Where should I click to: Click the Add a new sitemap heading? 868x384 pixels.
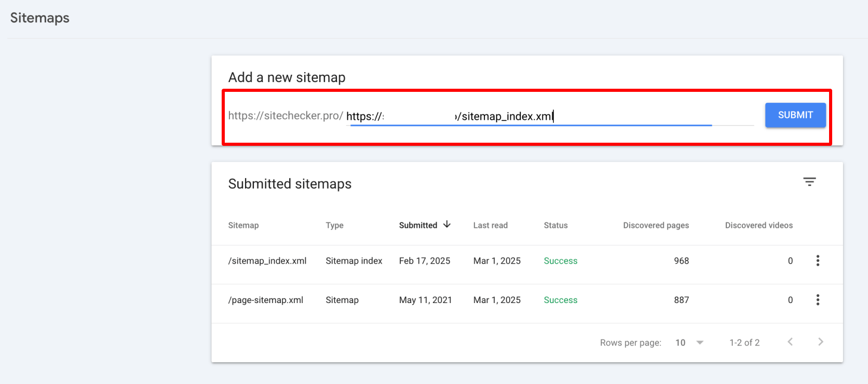tap(287, 77)
